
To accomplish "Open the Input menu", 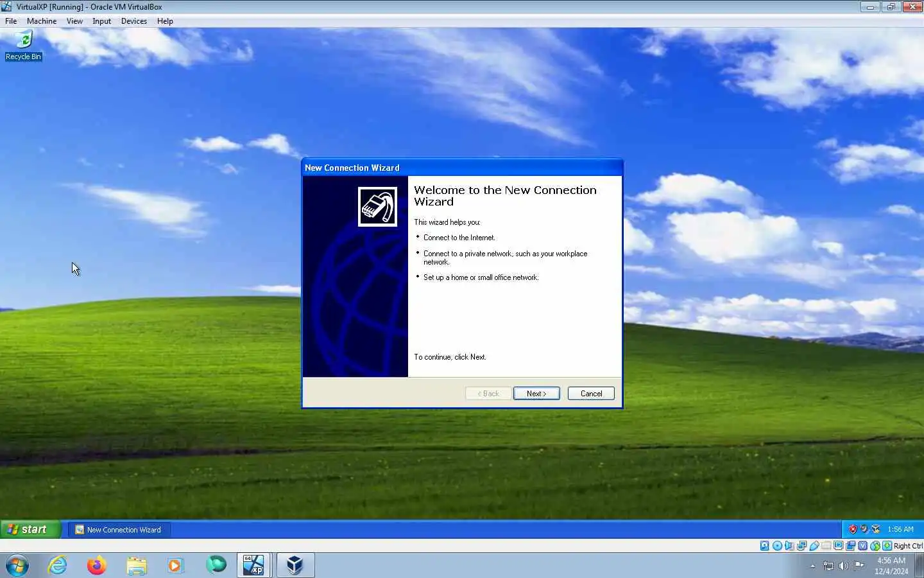I will click(101, 21).
